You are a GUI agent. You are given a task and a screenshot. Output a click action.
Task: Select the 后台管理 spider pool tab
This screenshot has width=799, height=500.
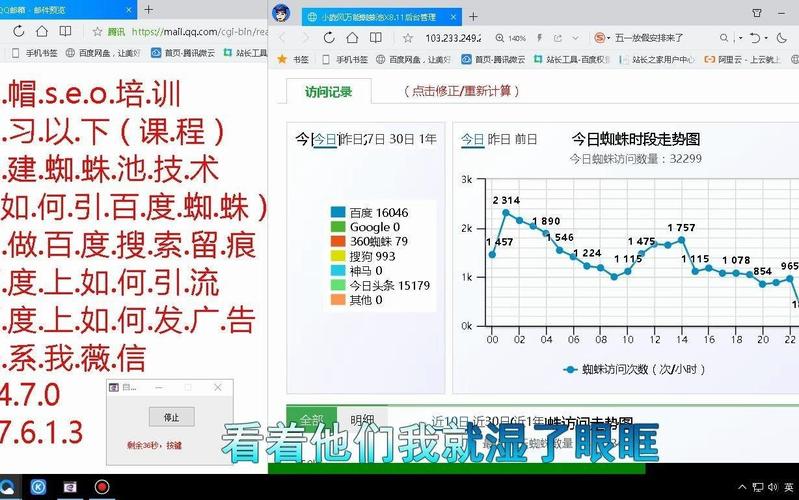[x=380, y=17]
